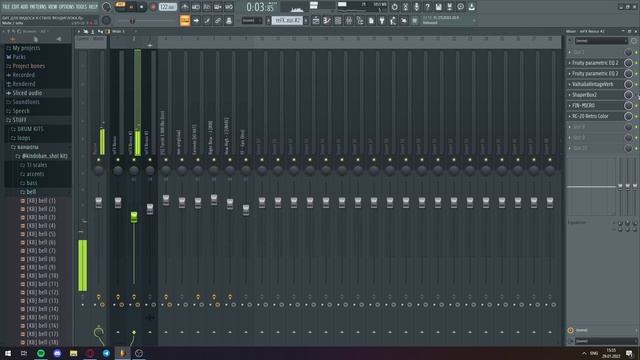This screenshot has height=360, width=640.
Task: Click the record button in transport
Action: click(153, 7)
